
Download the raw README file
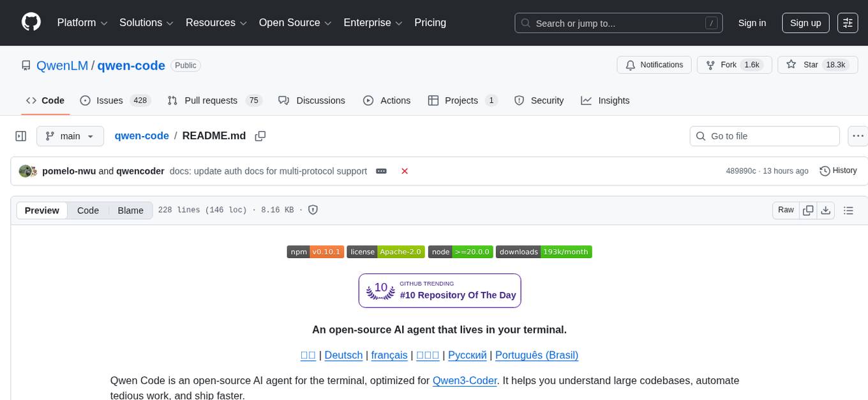click(x=826, y=210)
